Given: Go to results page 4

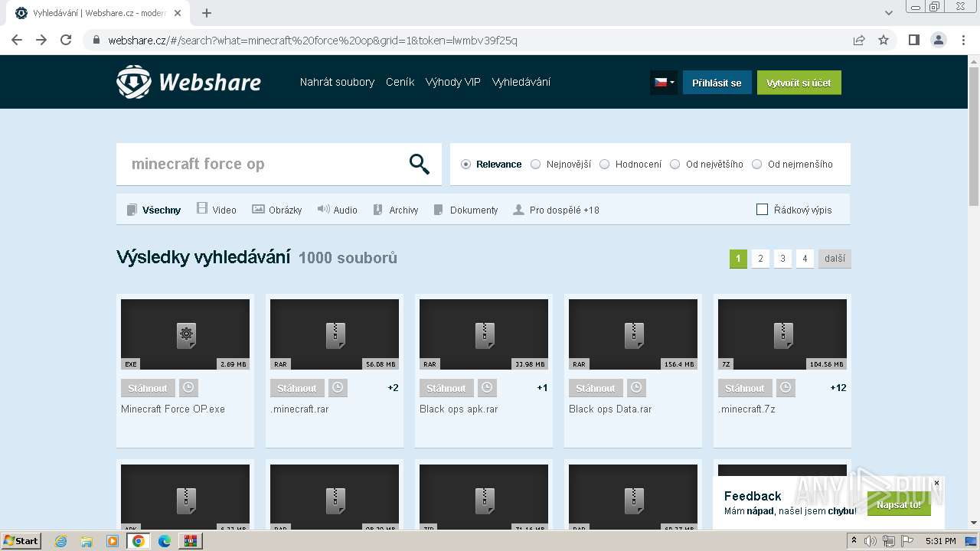Looking at the screenshot, I should pos(805,259).
